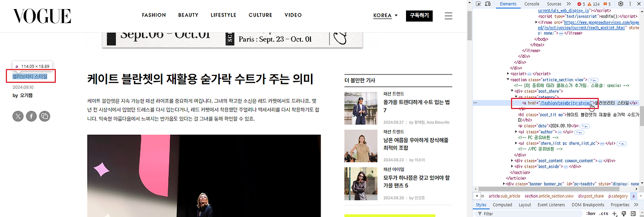The width and height of the screenshot is (644, 217).
Task: Open the DOM Breakpoints tab
Action: tap(588, 204)
